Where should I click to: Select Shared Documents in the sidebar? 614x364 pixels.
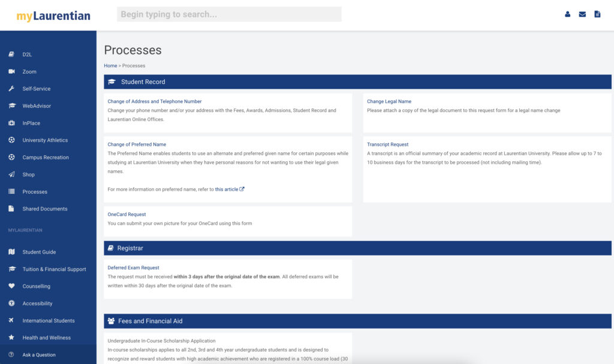click(45, 209)
